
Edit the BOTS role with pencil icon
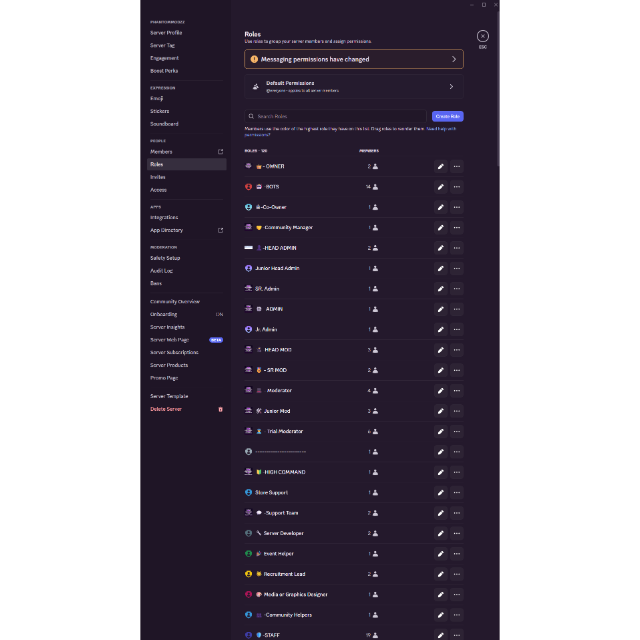tap(441, 187)
